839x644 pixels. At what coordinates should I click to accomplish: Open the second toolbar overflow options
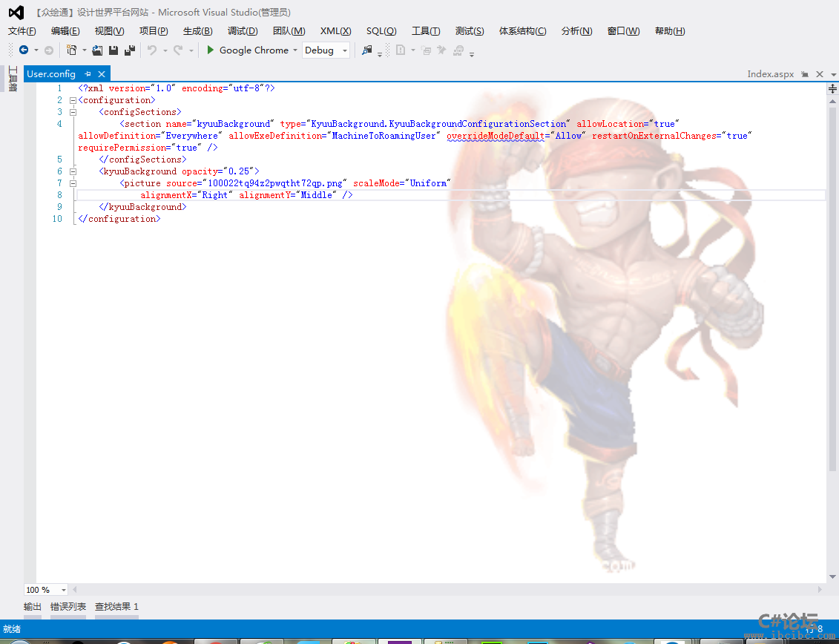coord(471,54)
